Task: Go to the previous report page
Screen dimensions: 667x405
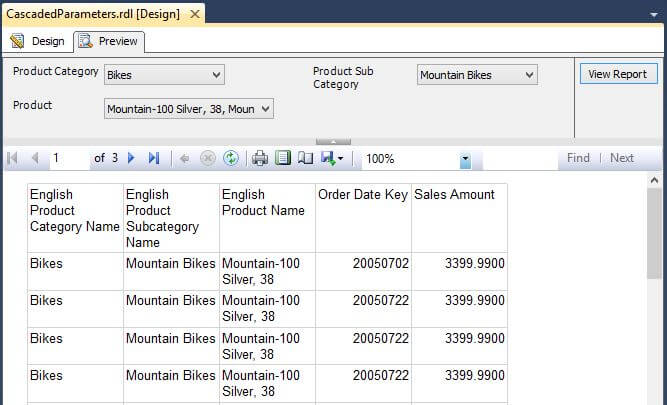Action: click(x=35, y=158)
